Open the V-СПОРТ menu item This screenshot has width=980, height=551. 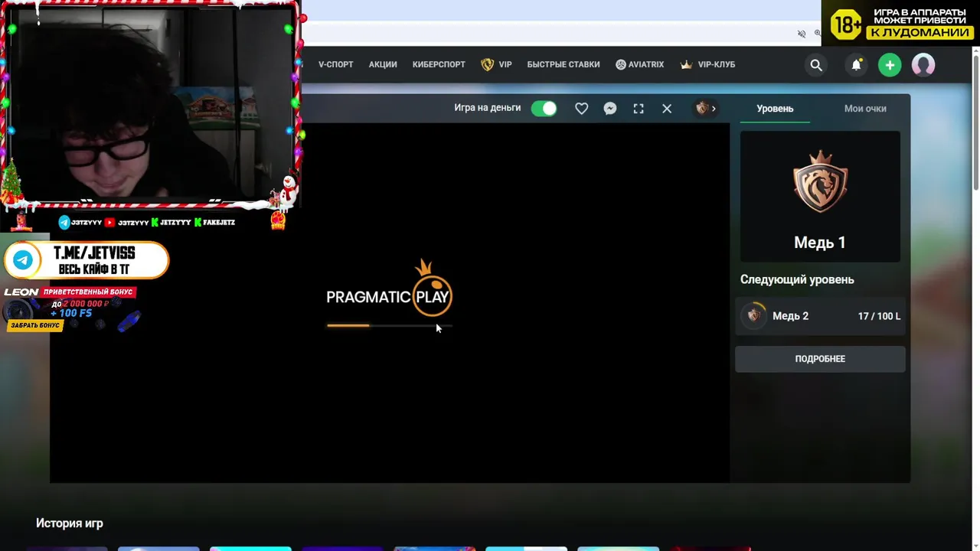pos(336,65)
